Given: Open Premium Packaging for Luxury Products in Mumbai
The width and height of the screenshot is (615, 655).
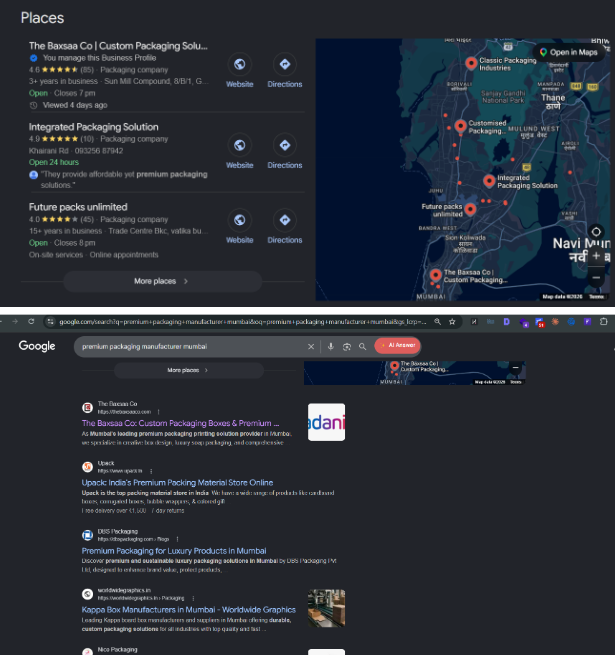Looking at the screenshot, I should click(x=174, y=551).
